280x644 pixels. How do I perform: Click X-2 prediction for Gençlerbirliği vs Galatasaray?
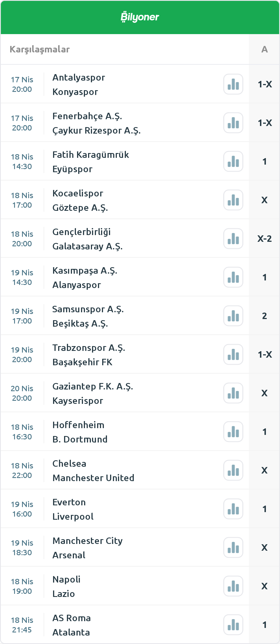[264, 238]
